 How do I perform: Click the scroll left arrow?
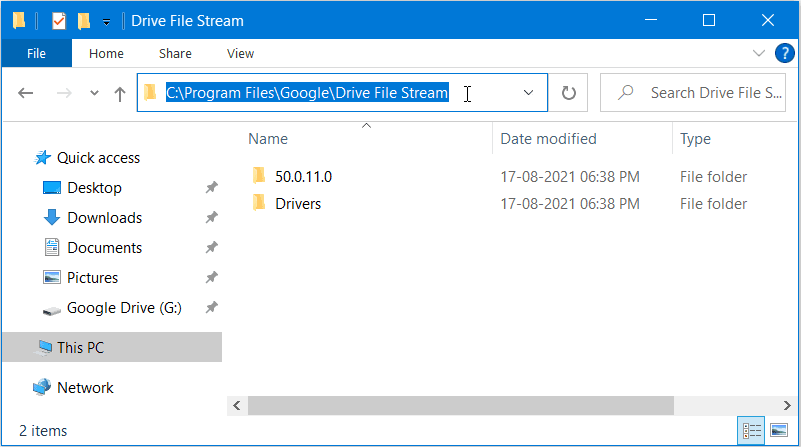pyautogui.click(x=237, y=406)
